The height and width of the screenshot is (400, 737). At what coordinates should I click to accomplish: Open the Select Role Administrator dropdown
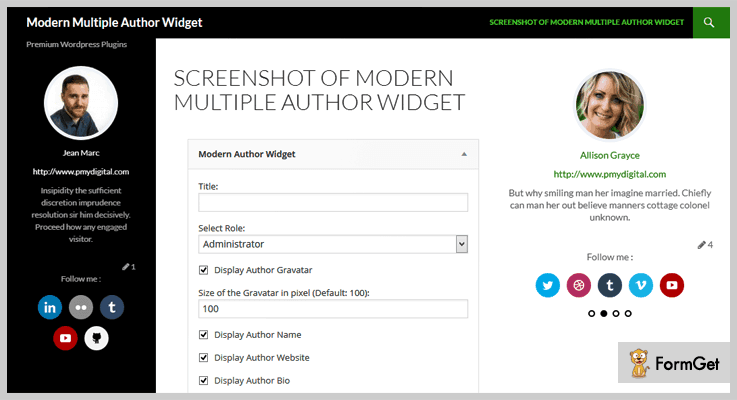[333, 244]
